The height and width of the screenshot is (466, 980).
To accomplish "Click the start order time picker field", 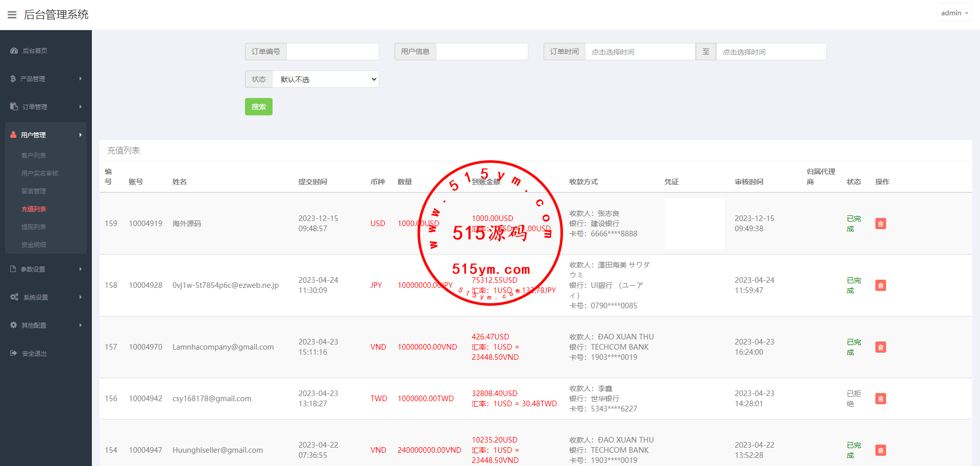I will pos(640,52).
